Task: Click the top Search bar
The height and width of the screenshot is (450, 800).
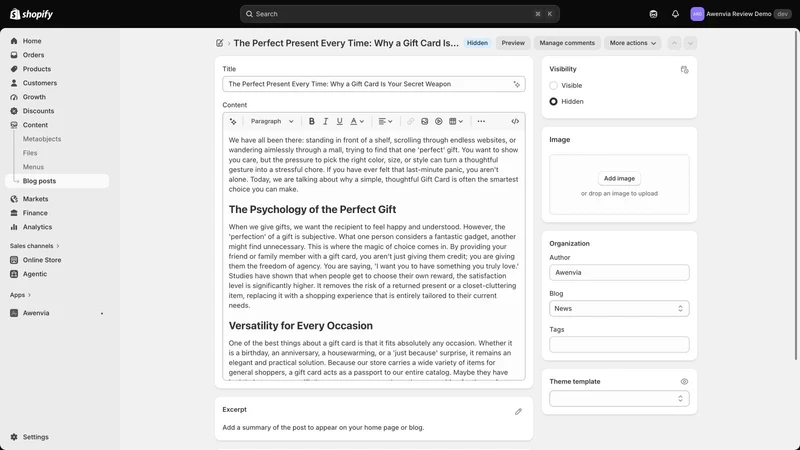Action: click(399, 14)
